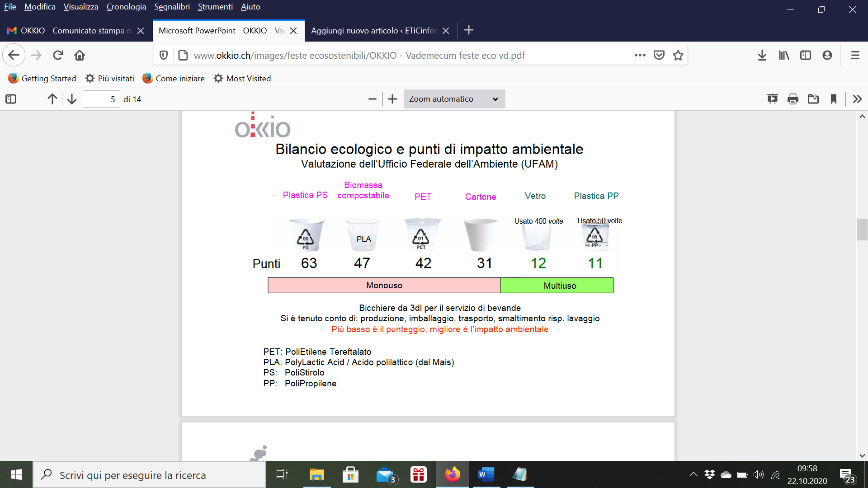Open Getting Started bookmark
Viewport: 868px width, 488px height.
42,78
